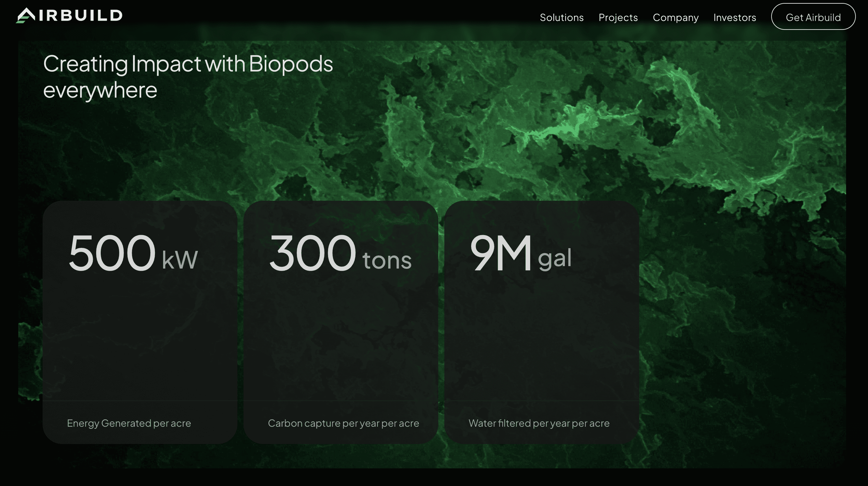Open the Projects menu item
Screen dimensions: 868x486
tap(618, 17)
